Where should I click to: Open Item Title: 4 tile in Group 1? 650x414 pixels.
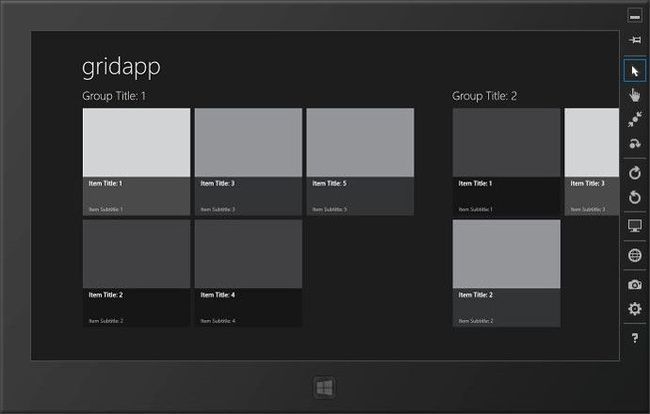tap(248, 273)
